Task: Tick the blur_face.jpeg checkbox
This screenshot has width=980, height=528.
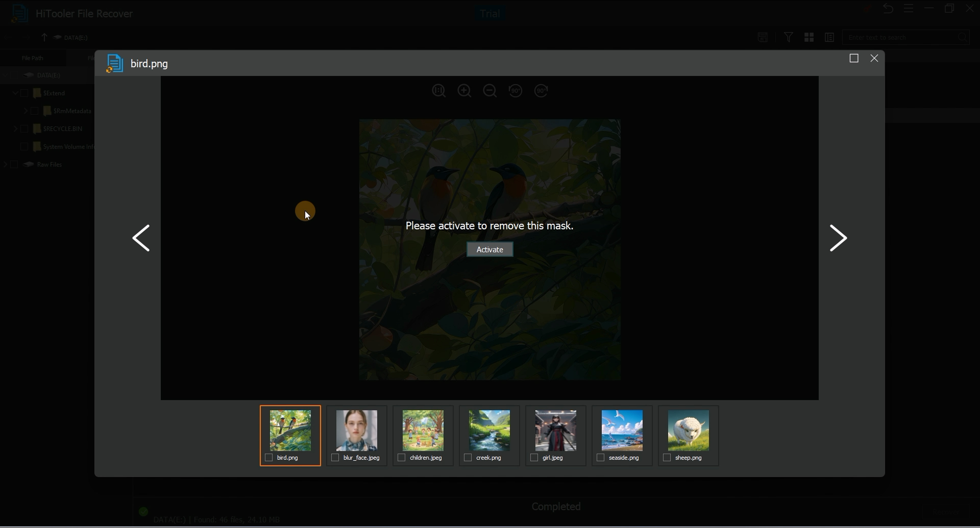Action: [x=335, y=458]
